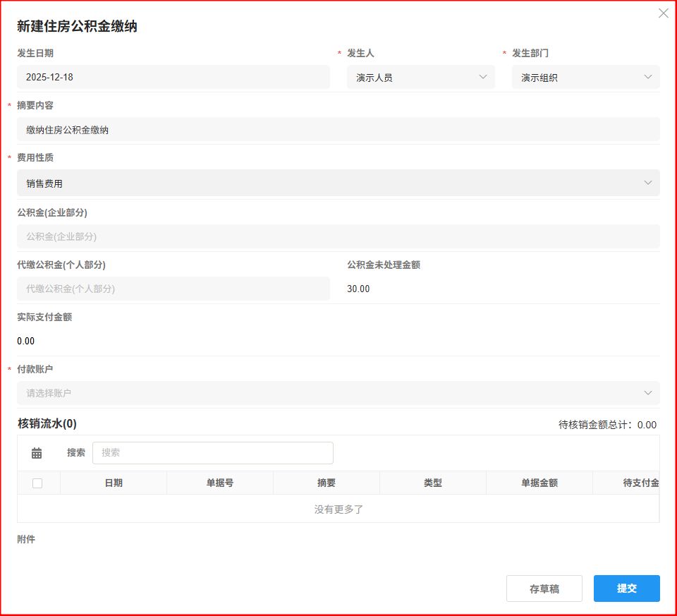Open the 费用性质 dropdown showing 销售费用

[x=337, y=183]
